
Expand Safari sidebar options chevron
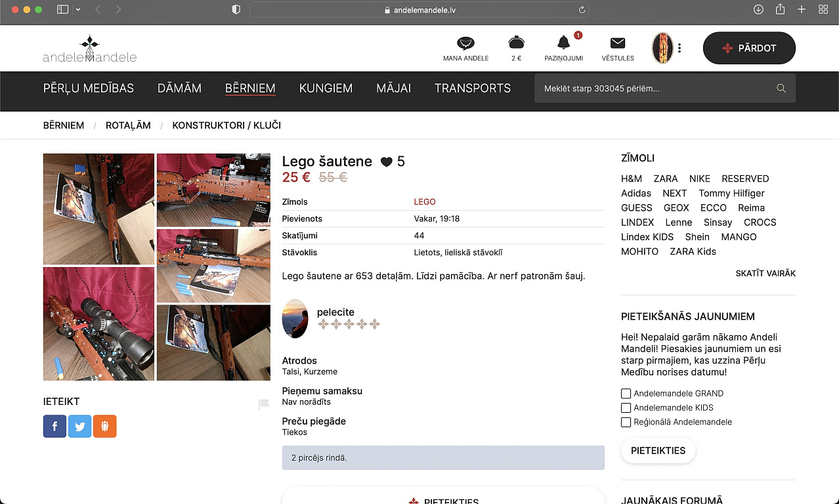pyautogui.click(x=79, y=9)
